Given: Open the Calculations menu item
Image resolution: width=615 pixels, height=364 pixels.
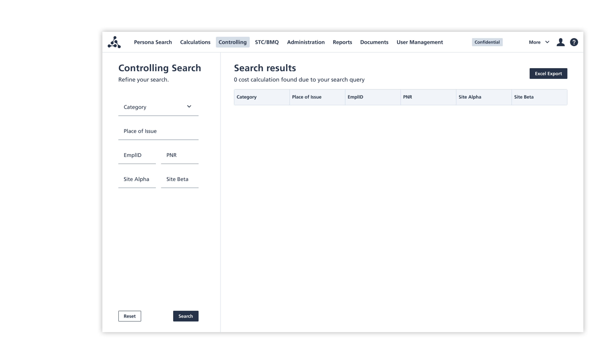Looking at the screenshot, I should tap(195, 42).
